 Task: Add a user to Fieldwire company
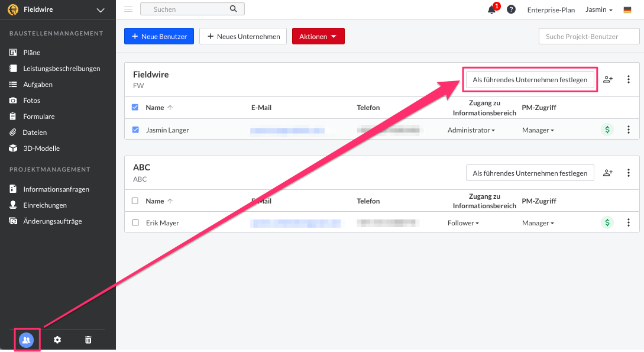(x=608, y=79)
